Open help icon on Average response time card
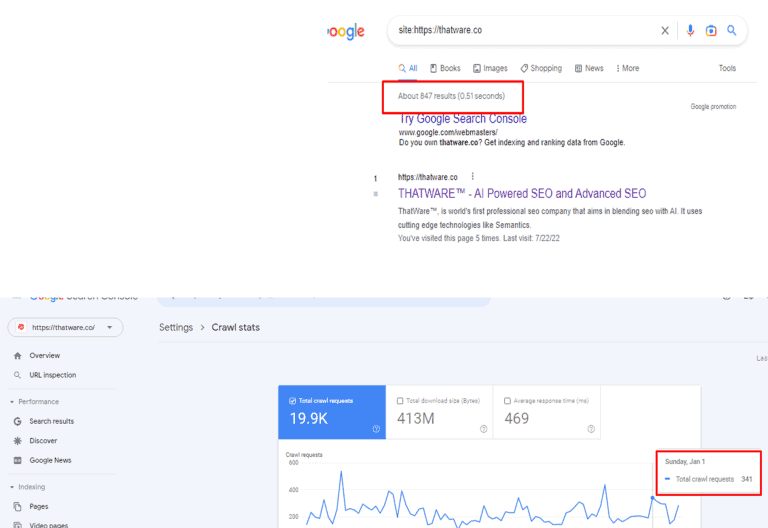 (x=591, y=429)
